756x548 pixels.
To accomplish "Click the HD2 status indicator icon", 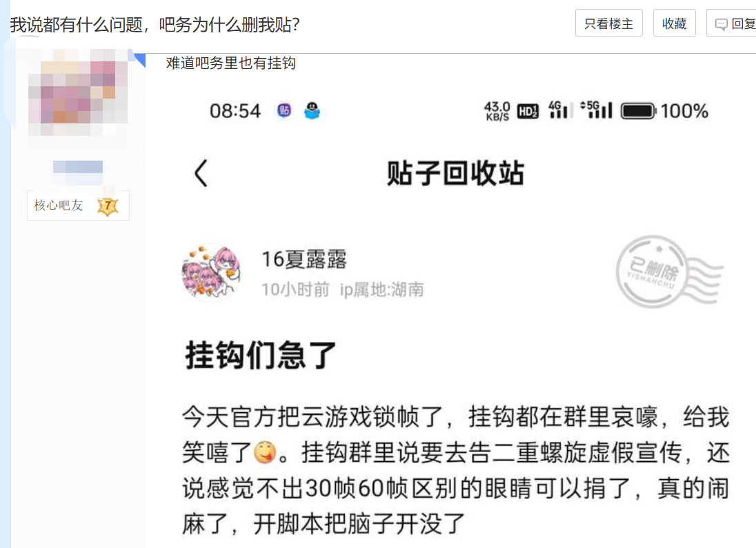I will point(528,112).
